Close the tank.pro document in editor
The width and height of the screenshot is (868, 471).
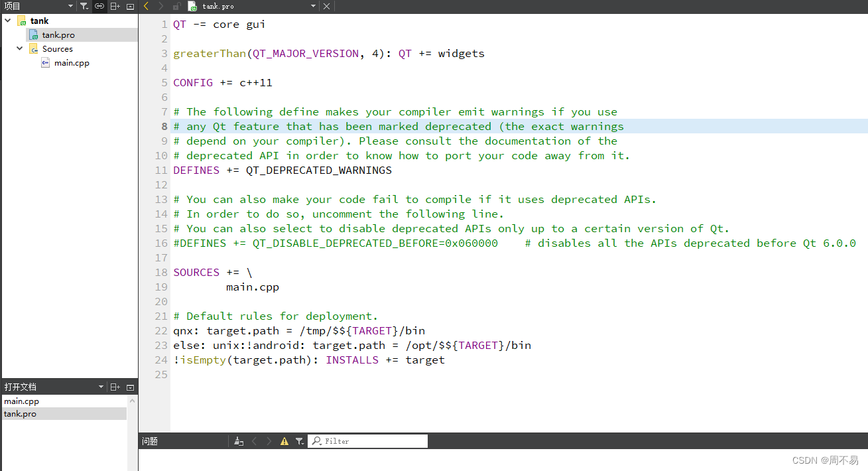(x=326, y=6)
